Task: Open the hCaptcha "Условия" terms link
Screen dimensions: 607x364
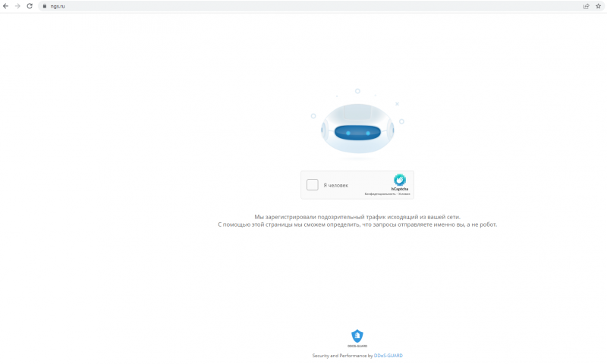Action: tap(404, 195)
